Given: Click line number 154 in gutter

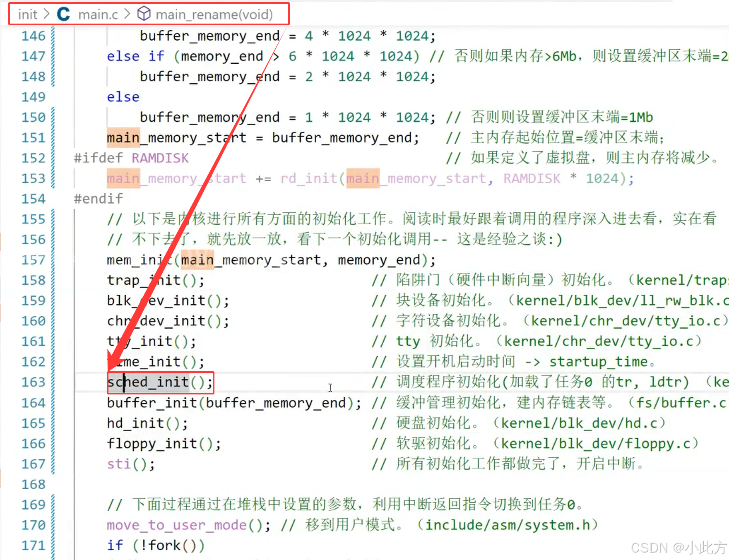Looking at the screenshot, I should pyautogui.click(x=33, y=199).
